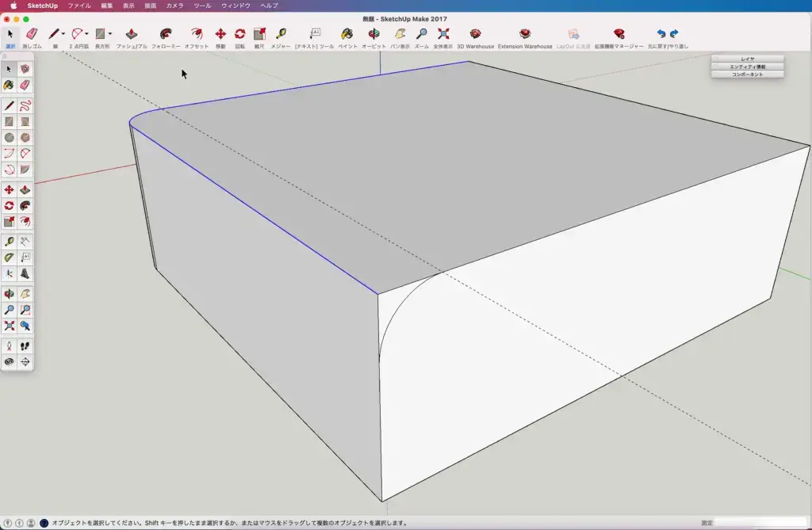Select Previous view tool in left palette
The width and height of the screenshot is (812, 530).
tap(25, 326)
